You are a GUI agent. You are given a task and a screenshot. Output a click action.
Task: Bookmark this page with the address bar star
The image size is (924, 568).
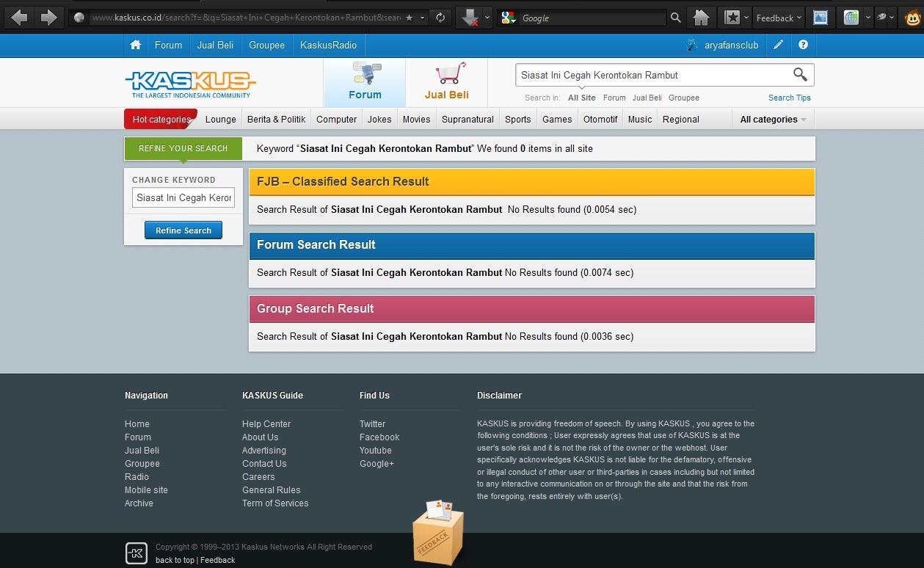(x=410, y=18)
